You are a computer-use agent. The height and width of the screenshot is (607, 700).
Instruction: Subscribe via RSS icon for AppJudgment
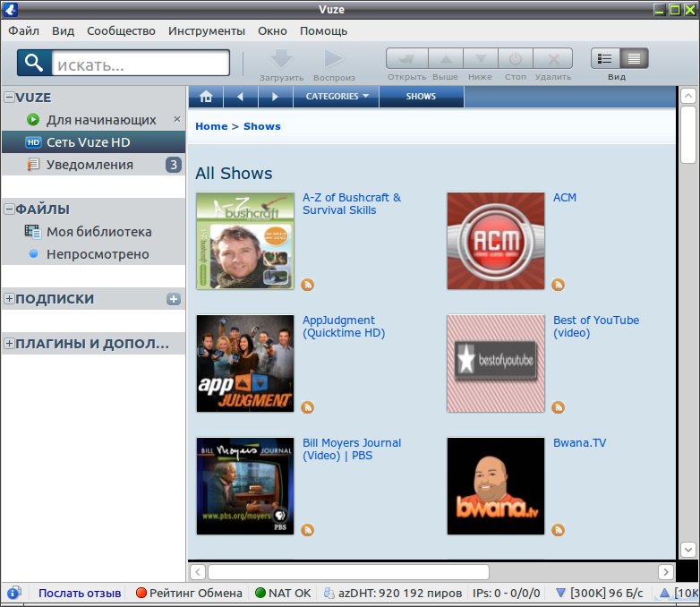pyautogui.click(x=308, y=407)
